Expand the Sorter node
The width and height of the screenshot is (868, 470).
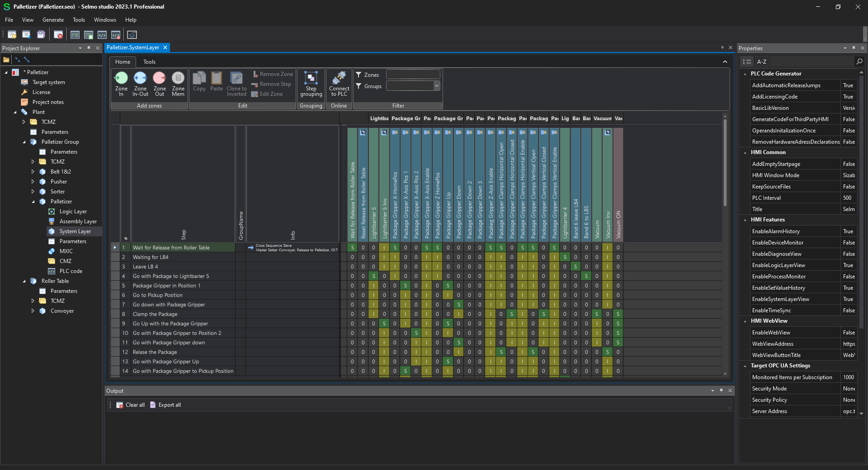click(x=33, y=192)
